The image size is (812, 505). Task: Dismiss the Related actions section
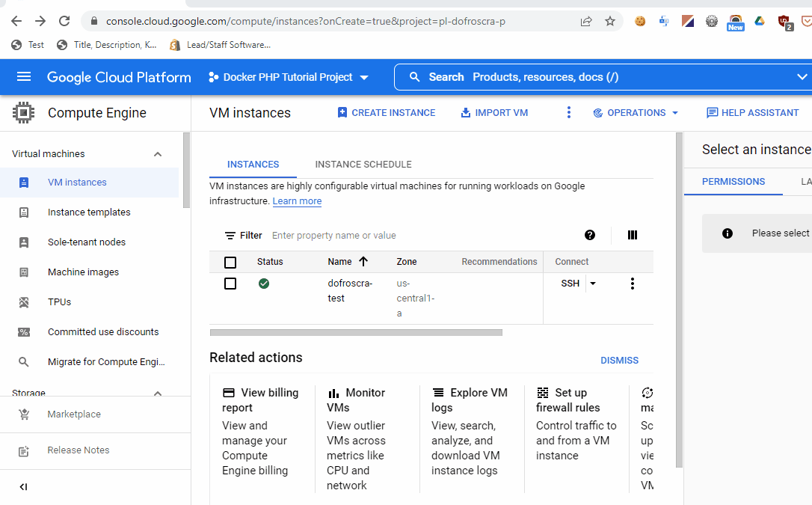coord(619,361)
